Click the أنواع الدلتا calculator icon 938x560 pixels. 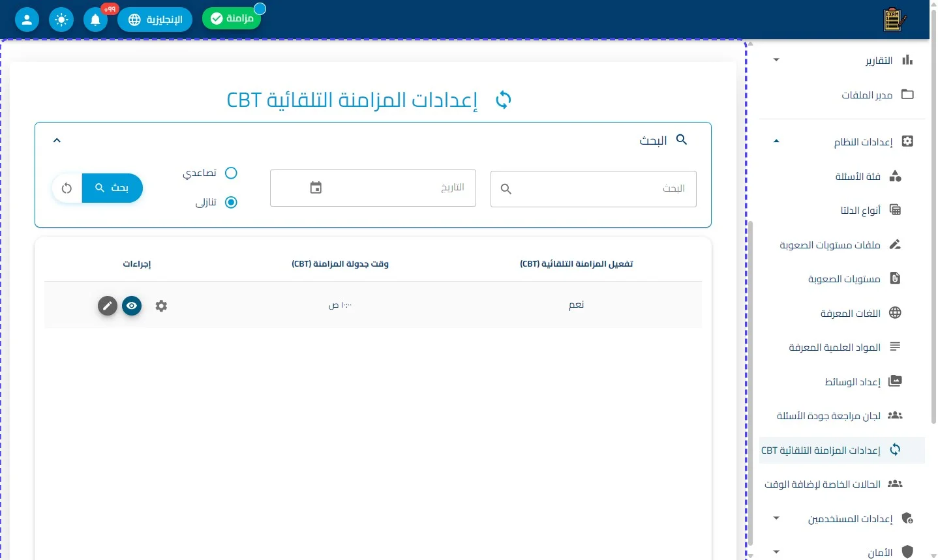point(895,210)
